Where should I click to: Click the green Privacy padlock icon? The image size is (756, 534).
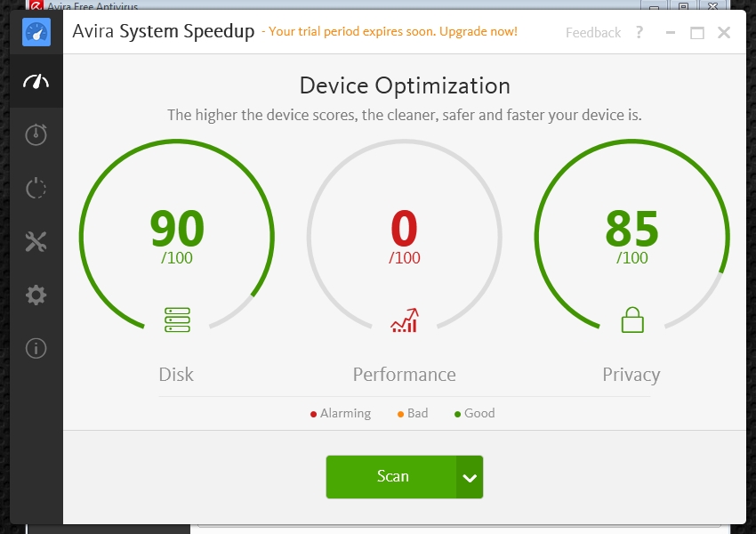[632, 320]
